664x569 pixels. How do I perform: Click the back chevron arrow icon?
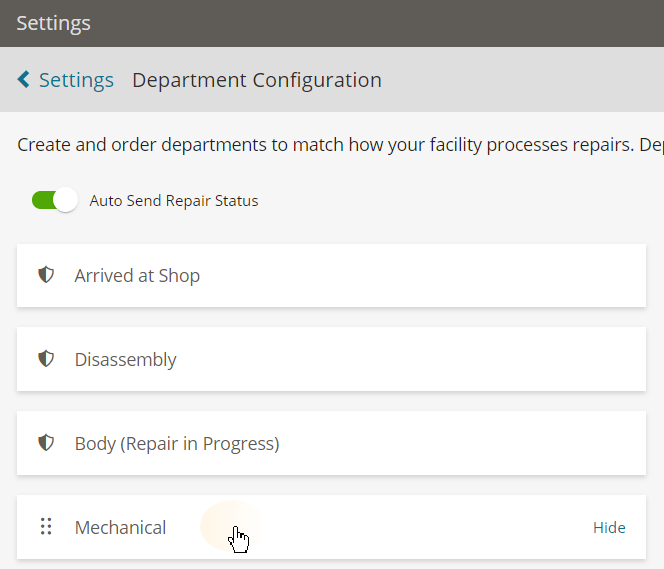point(24,79)
